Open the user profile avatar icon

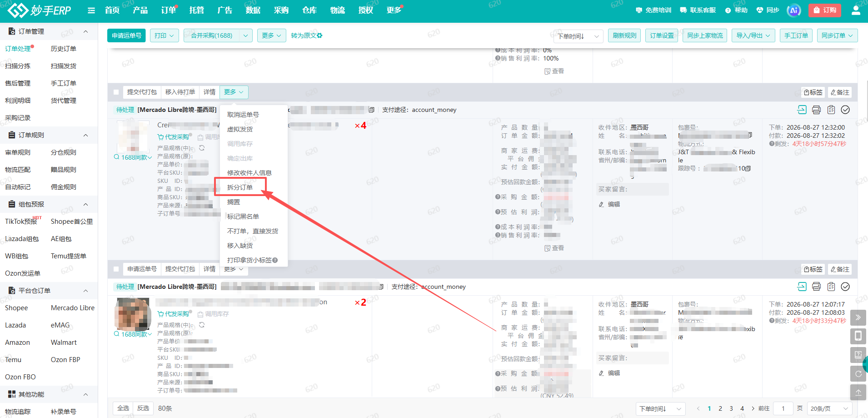[856, 10]
